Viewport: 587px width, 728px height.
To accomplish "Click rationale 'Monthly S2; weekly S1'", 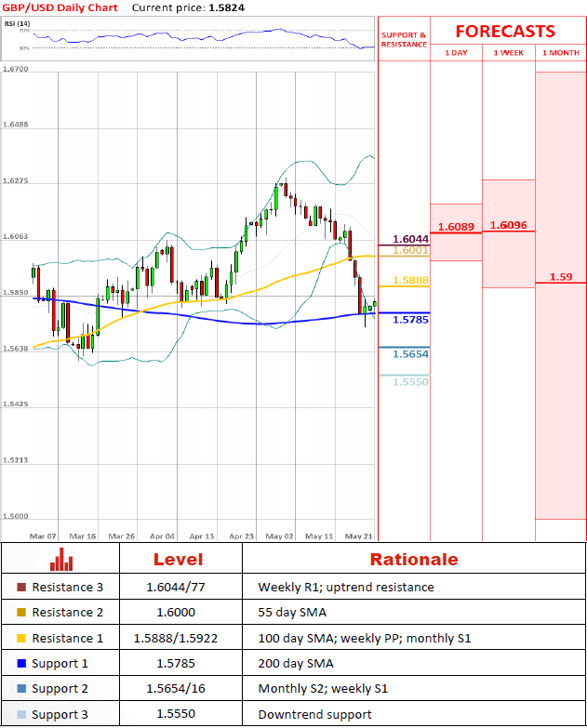I will click(323, 689).
